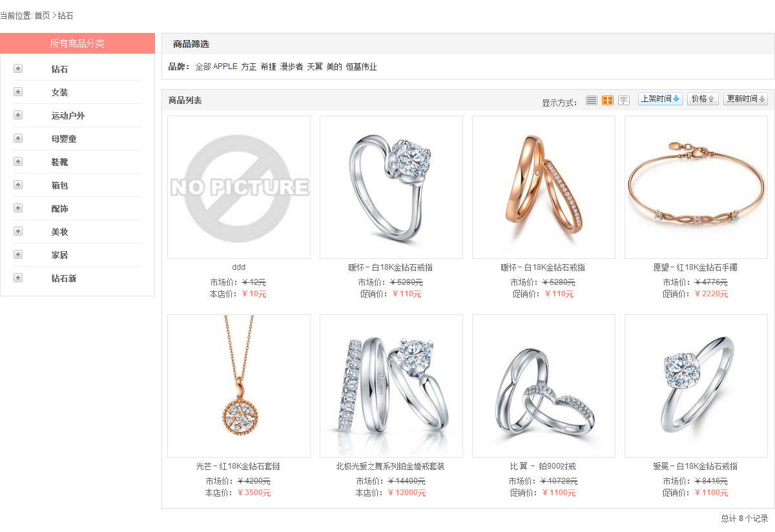775x532 pixels.
Task: Expand the 母婴童 category plus icon
Action: (18, 138)
